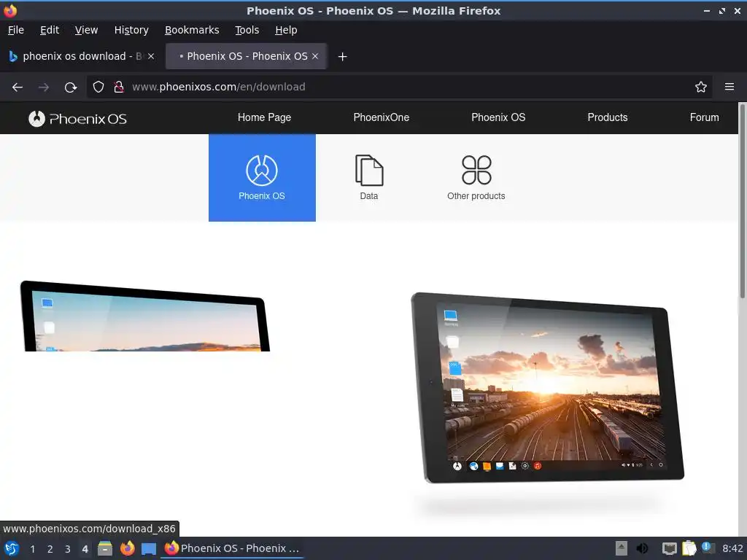Open the Firefox hamburger application menu
The image size is (747, 560).
pyautogui.click(x=729, y=87)
